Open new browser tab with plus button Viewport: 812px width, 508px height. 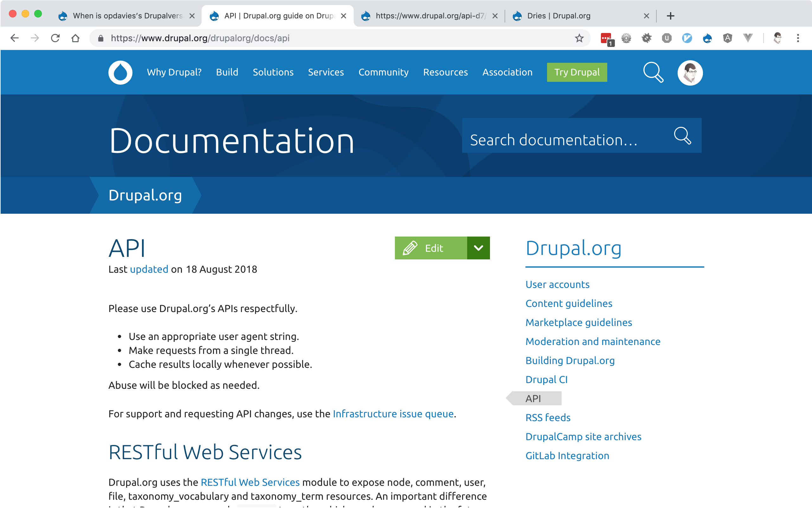[670, 16]
